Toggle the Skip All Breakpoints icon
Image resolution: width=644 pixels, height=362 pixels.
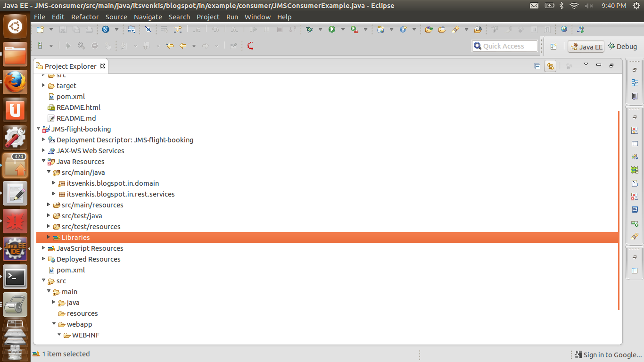148,29
